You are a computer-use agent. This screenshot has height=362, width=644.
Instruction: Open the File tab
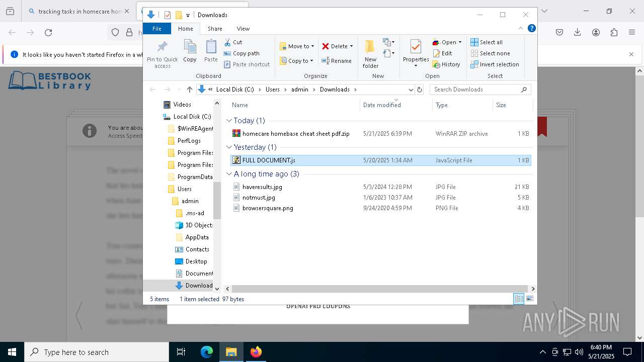[157, 29]
